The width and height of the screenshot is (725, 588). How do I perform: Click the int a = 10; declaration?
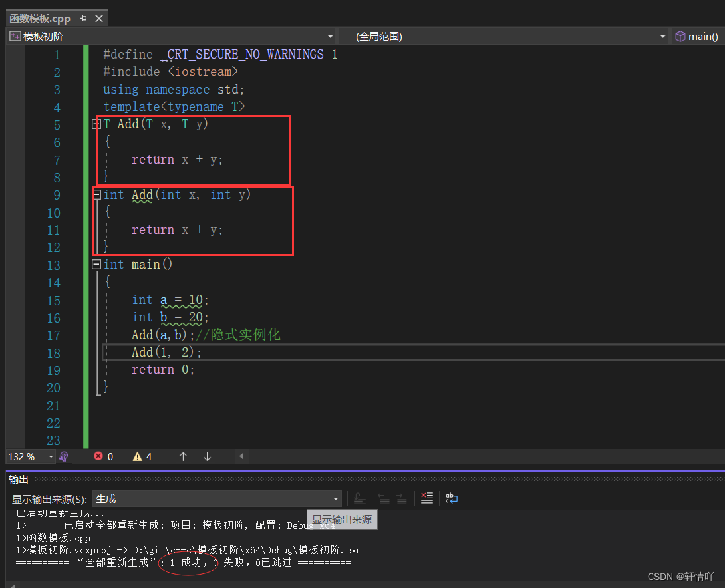click(170, 300)
